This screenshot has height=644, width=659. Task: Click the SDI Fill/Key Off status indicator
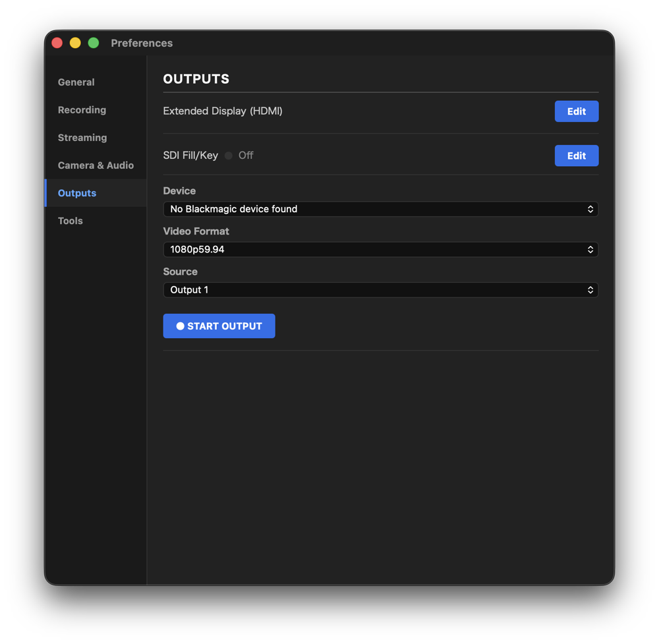point(229,156)
